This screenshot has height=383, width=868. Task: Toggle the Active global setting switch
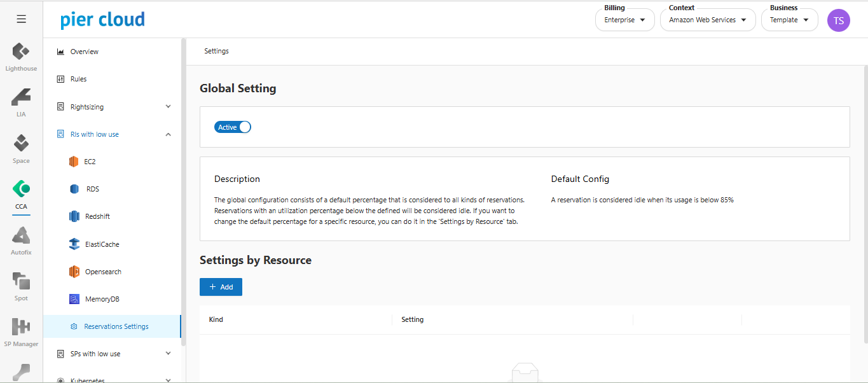point(233,127)
